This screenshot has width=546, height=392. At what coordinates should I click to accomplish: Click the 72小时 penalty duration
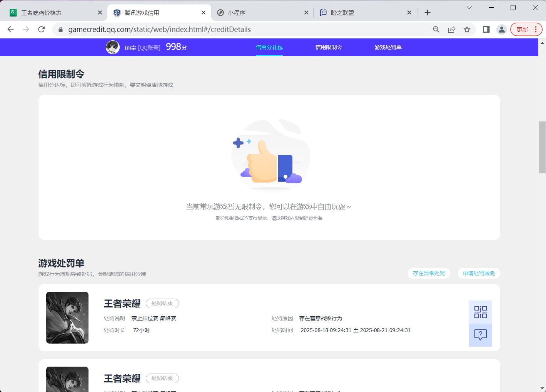pos(141,330)
